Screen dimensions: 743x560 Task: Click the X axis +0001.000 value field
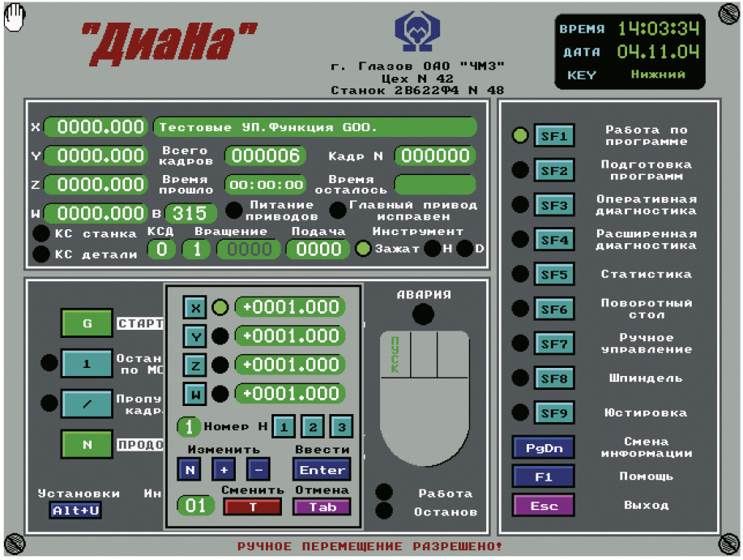point(290,307)
